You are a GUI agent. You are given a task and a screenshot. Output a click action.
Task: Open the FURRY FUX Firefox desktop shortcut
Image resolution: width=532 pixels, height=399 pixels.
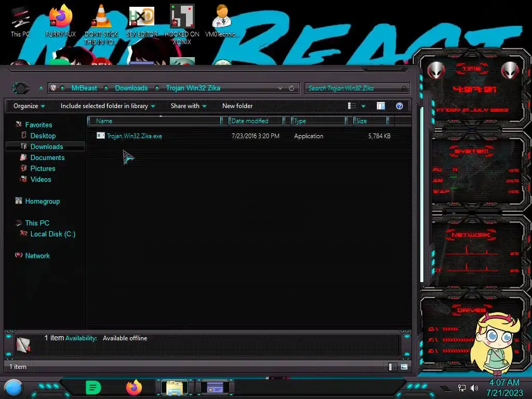pyautogui.click(x=61, y=21)
